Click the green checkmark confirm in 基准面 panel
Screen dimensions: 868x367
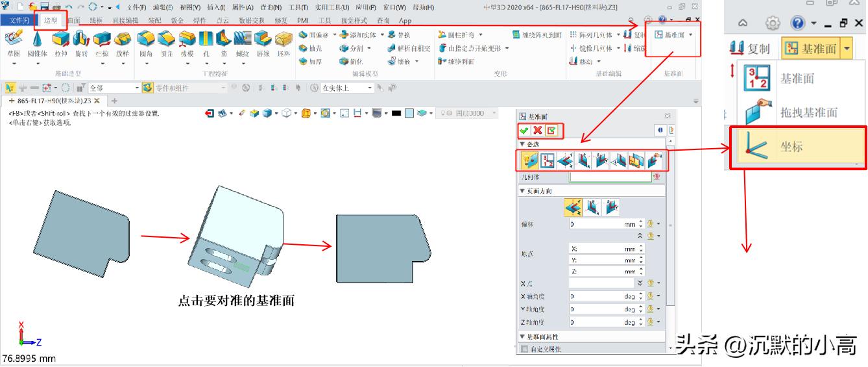pos(524,131)
